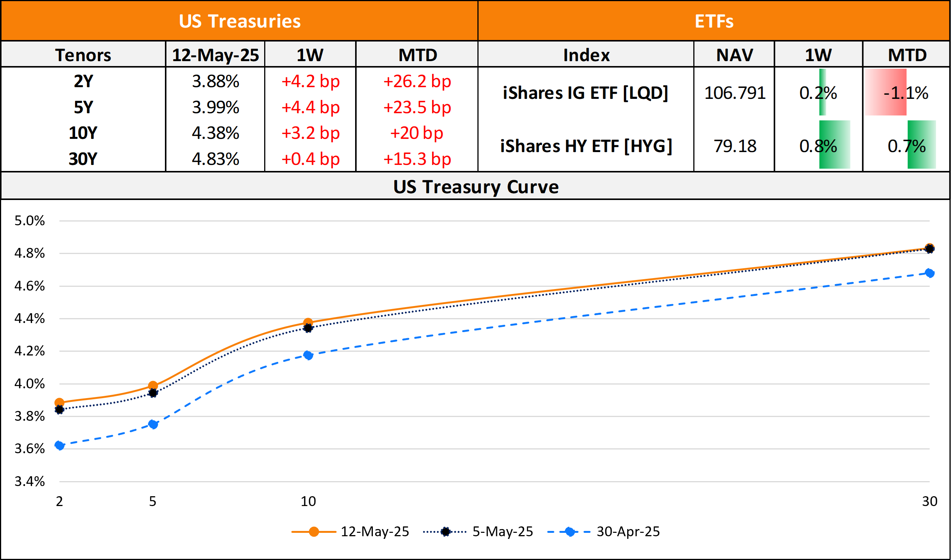Click the 5.0% y-axis label
951x560 pixels.
click(x=29, y=221)
